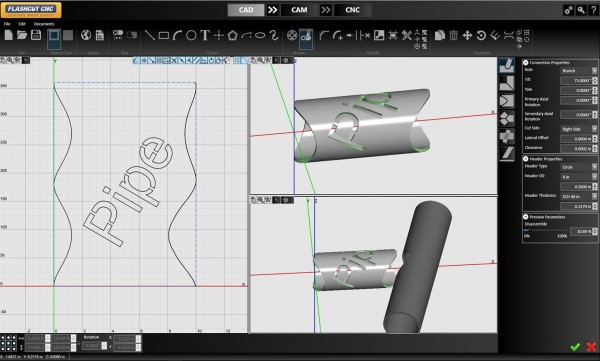
Task: Open settings with the gears icon
Action: click(568, 10)
